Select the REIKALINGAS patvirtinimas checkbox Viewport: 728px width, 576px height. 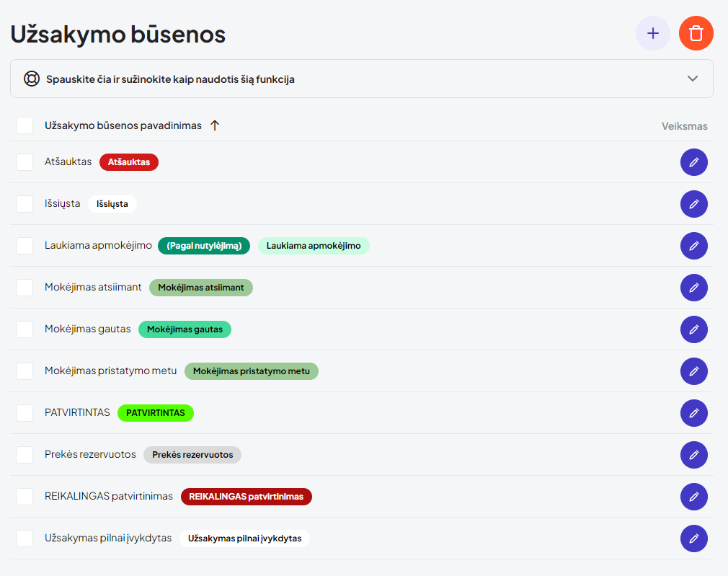25,497
